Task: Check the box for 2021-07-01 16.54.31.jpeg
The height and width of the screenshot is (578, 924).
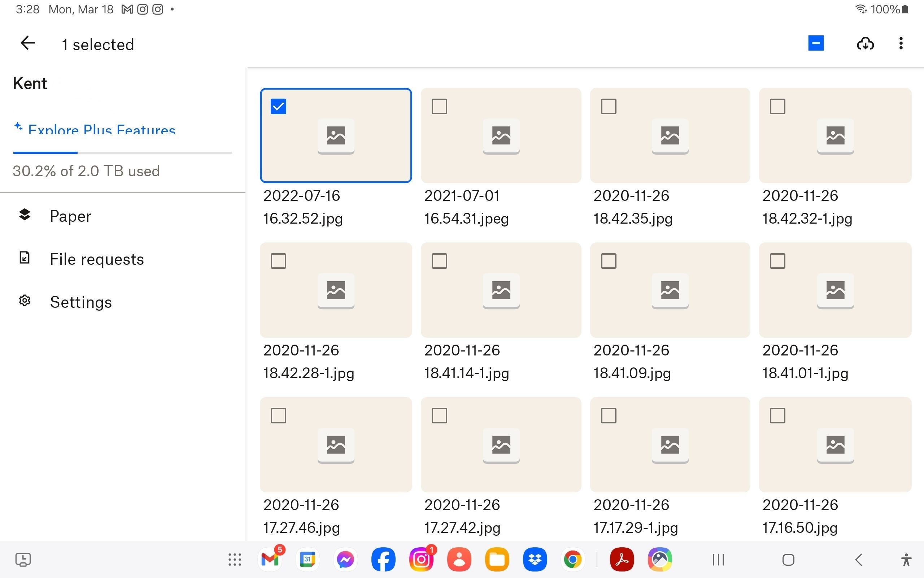Action: click(x=439, y=106)
